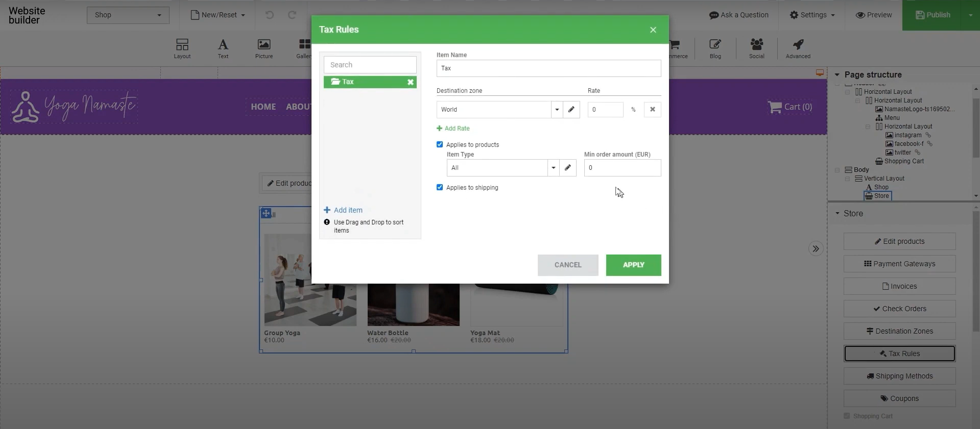Click the pencil icon beside World zone
This screenshot has width=980, height=429.
coord(571,110)
